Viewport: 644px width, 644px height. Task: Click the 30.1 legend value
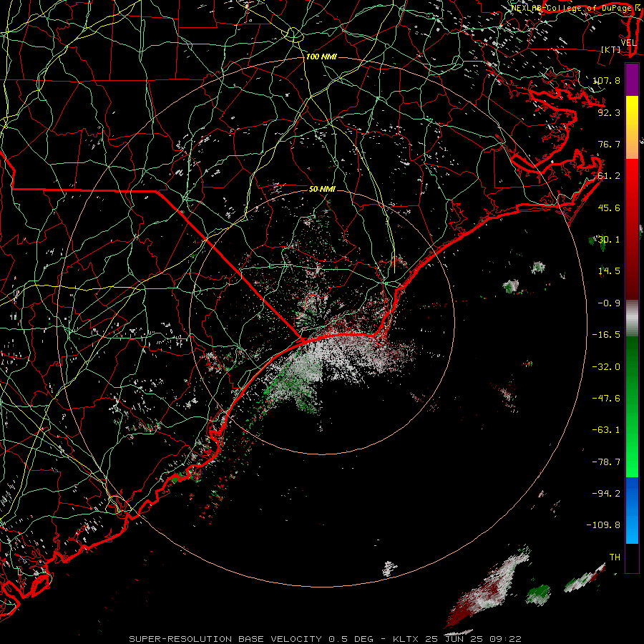pyautogui.click(x=609, y=240)
